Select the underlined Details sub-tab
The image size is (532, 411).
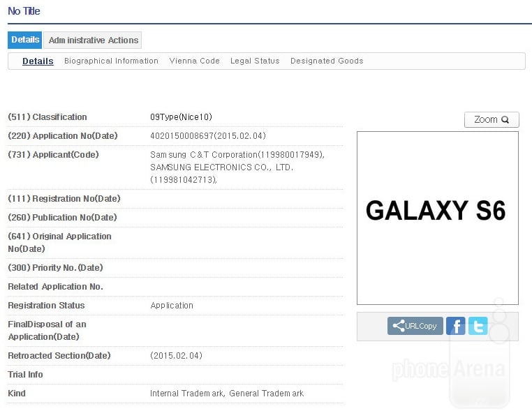click(x=38, y=61)
